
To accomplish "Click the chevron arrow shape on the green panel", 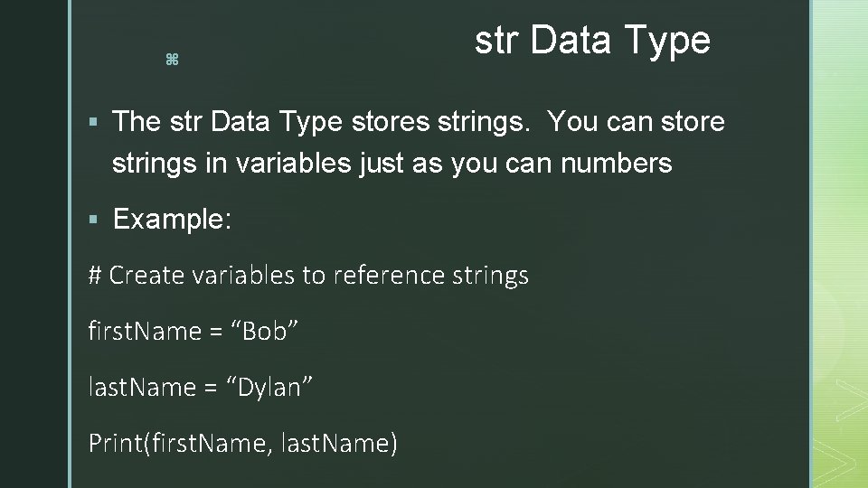I will click(x=853, y=399).
